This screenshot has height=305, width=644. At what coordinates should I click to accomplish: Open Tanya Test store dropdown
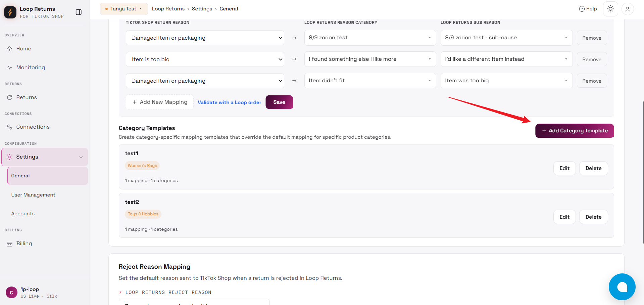[x=124, y=9]
